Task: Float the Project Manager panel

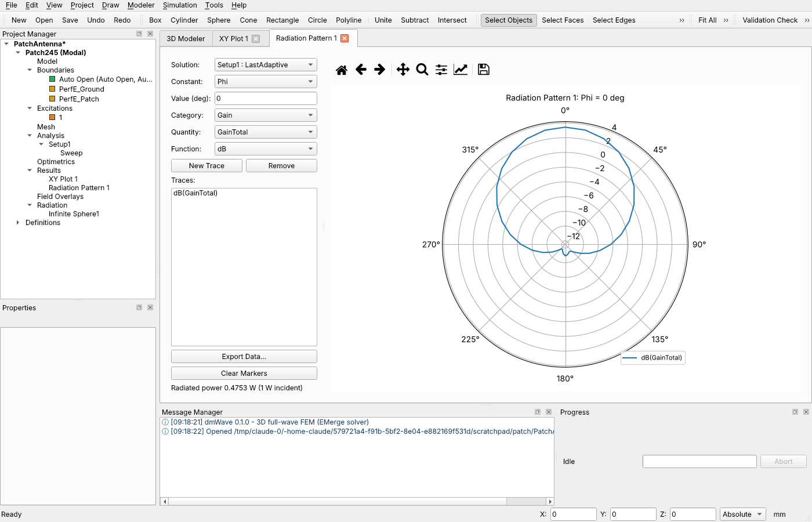Action: pos(139,34)
